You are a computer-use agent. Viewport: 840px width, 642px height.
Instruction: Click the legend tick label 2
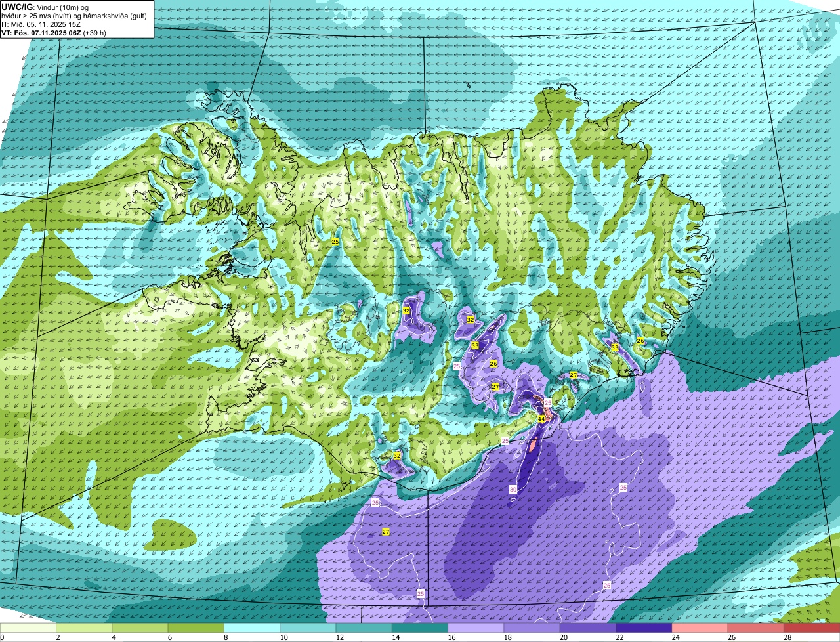pyautogui.click(x=57, y=637)
